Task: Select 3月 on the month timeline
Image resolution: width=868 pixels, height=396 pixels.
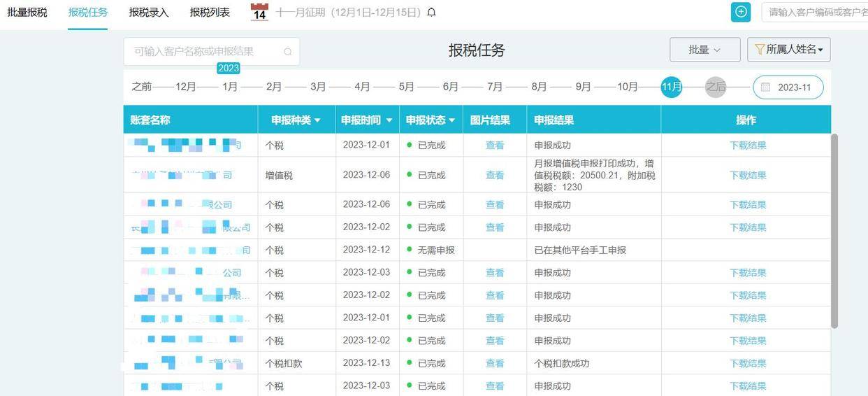Action: coord(318,87)
